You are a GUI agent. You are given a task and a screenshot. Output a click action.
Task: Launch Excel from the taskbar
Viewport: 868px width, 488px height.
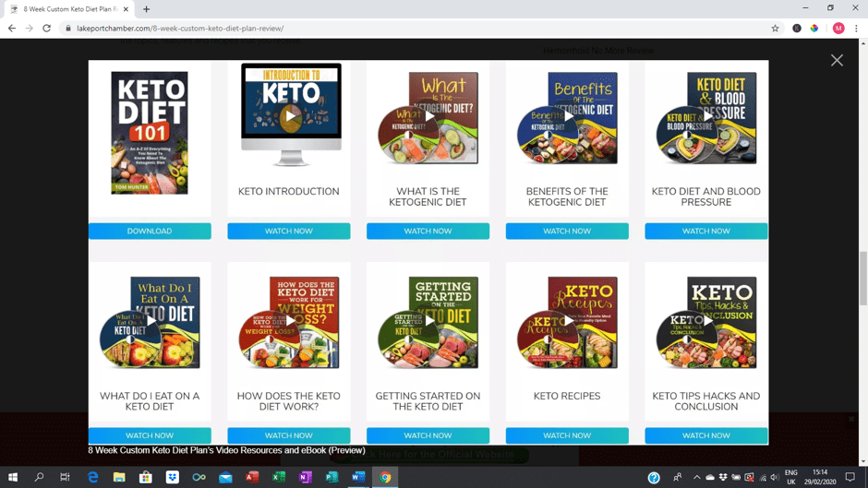(x=279, y=478)
